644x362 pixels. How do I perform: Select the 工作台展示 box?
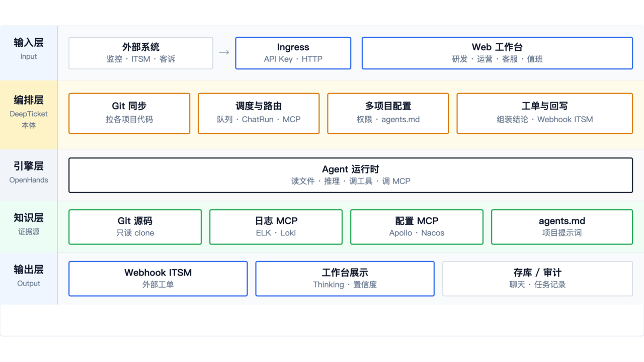[x=345, y=279]
